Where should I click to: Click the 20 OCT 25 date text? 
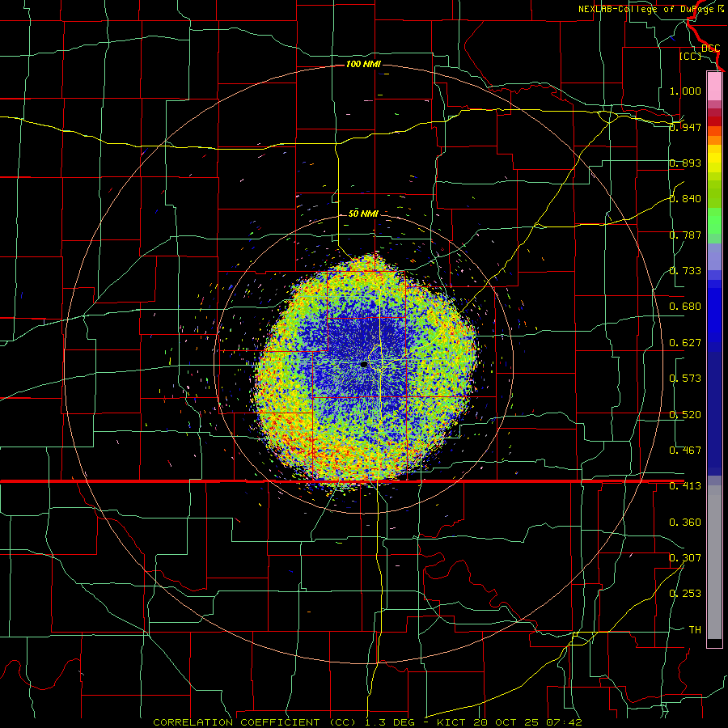(x=506, y=722)
